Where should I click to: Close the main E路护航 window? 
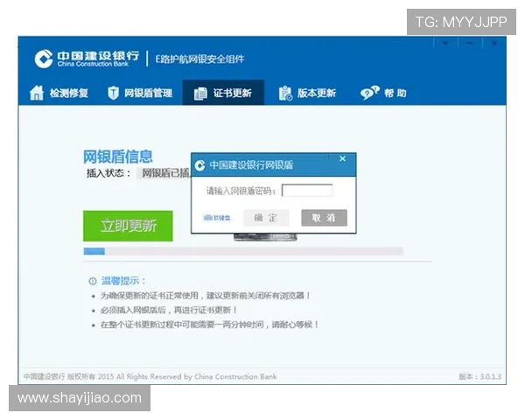(x=494, y=44)
